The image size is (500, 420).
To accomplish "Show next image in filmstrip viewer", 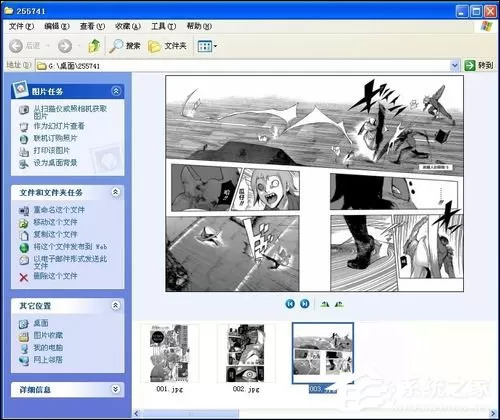I will [x=305, y=304].
